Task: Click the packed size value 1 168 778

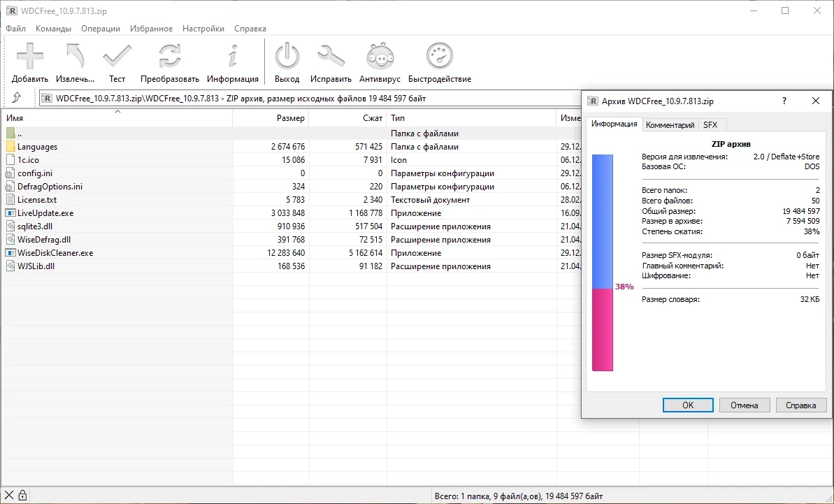Action: coord(366,213)
